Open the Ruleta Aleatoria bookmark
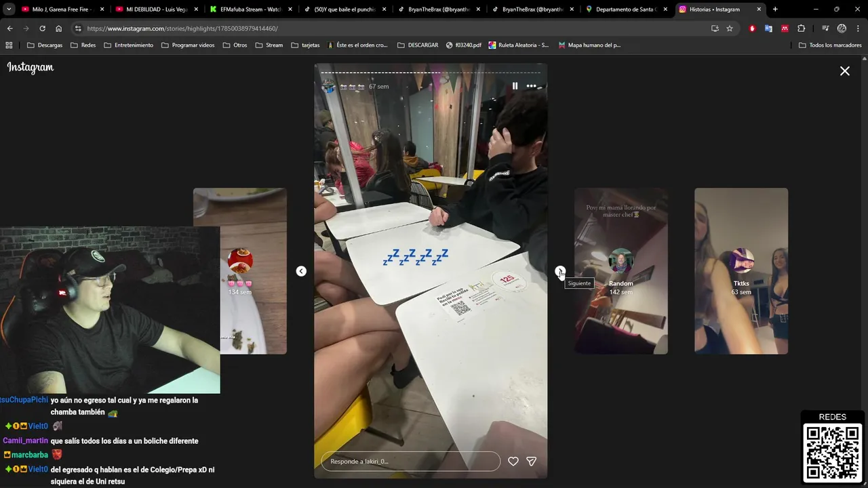 tap(519, 45)
